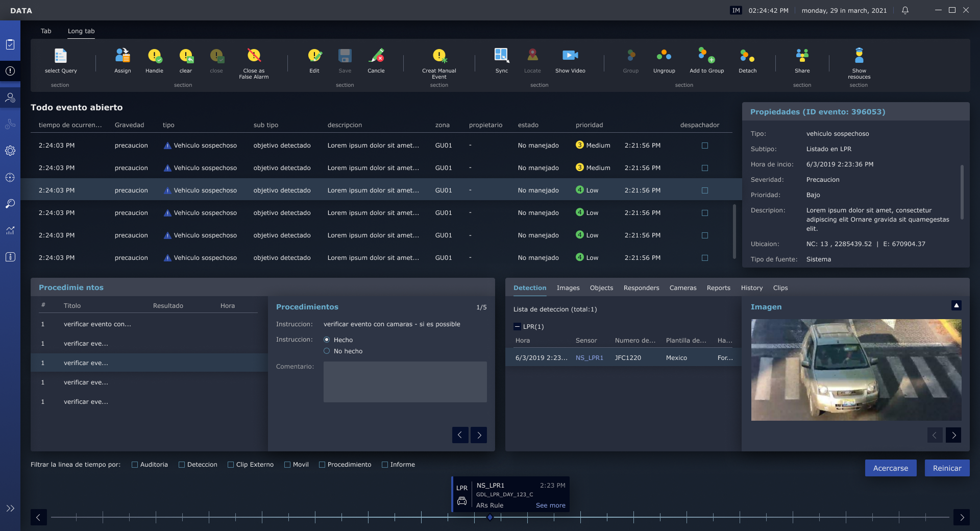The height and width of the screenshot is (531, 980).
Task: Tick the Clip Externo filter checkbox
Action: (231, 465)
